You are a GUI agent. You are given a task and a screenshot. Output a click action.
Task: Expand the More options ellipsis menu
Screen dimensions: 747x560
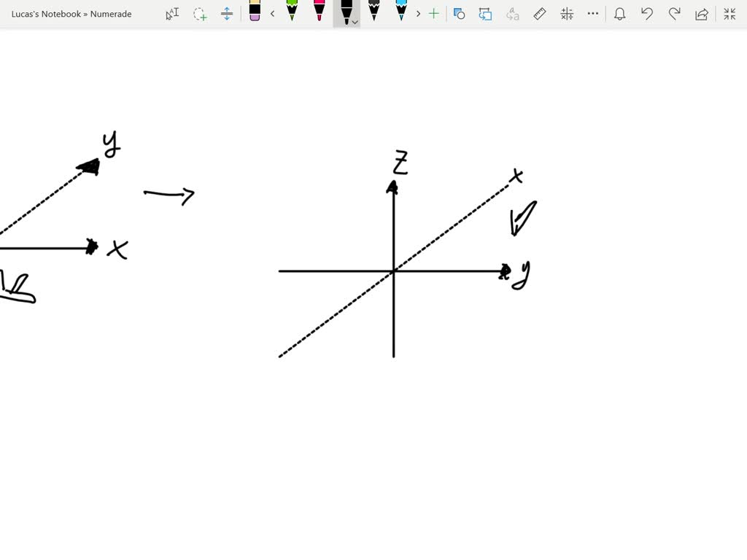[592, 13]
